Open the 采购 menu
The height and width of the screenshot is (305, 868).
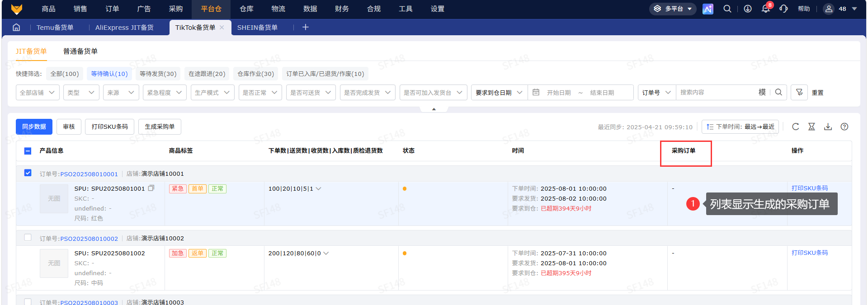(176, 9)
